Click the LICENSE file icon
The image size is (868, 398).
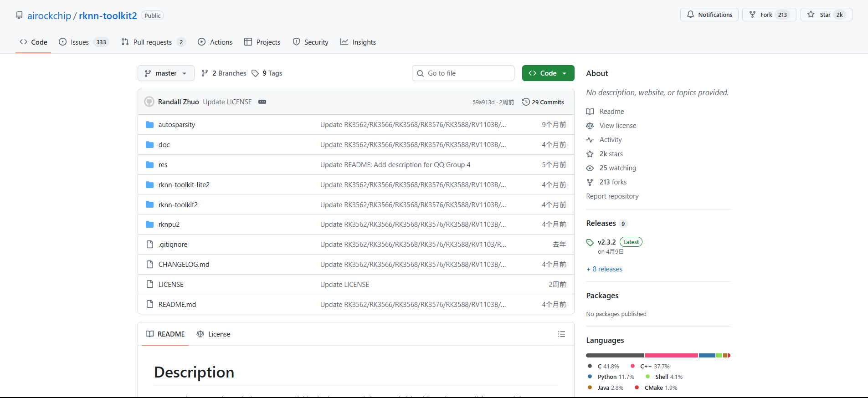pos(149,284)
